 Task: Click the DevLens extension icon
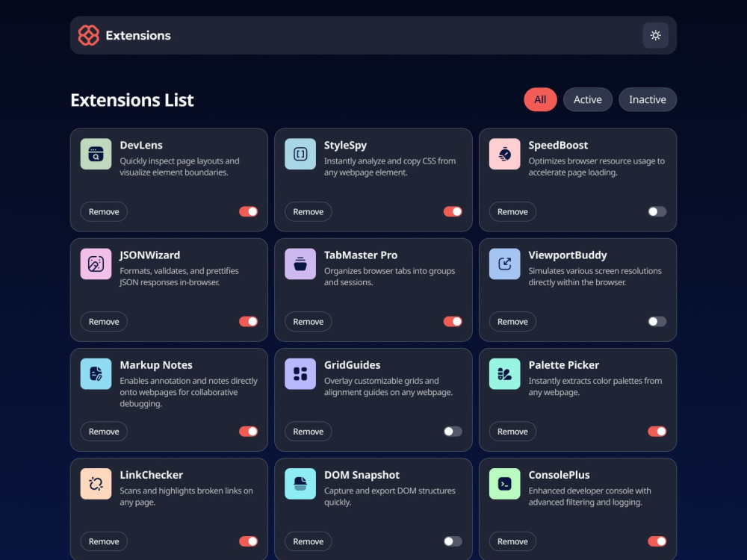[96, 154]
